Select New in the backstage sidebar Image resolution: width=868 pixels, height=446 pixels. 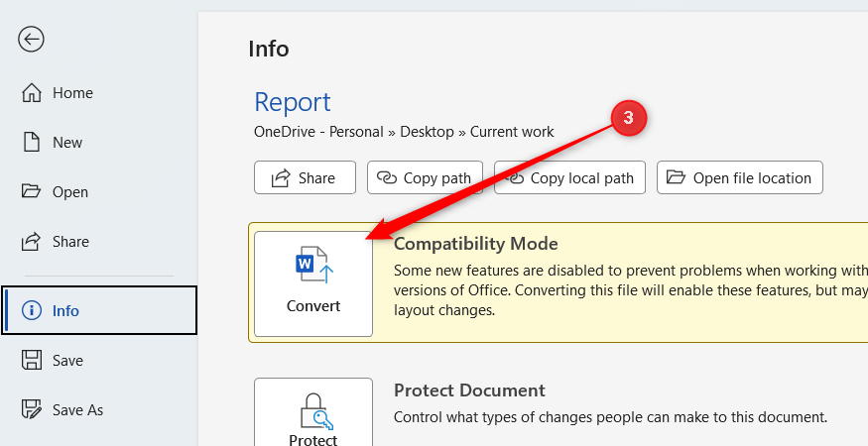point(98,142)
